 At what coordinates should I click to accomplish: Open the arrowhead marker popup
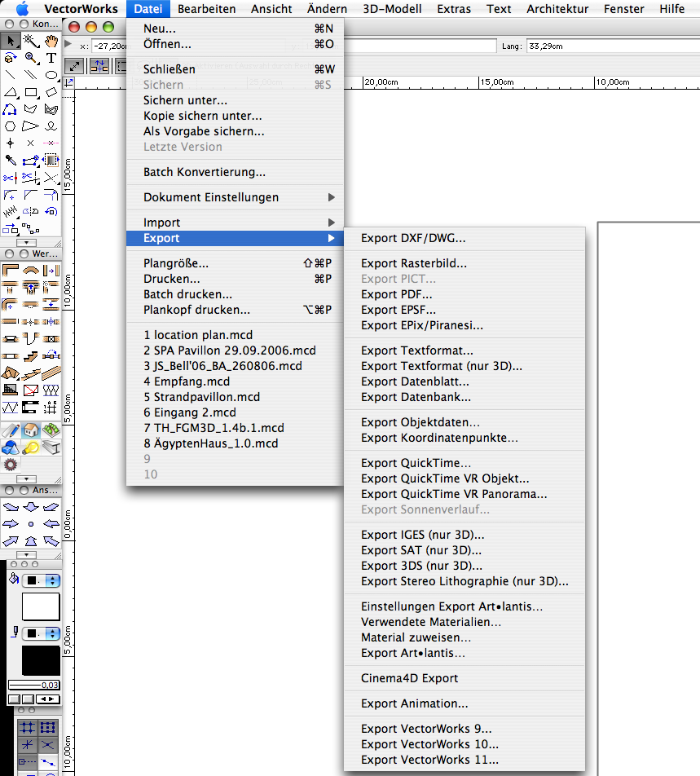click(48, 699)
